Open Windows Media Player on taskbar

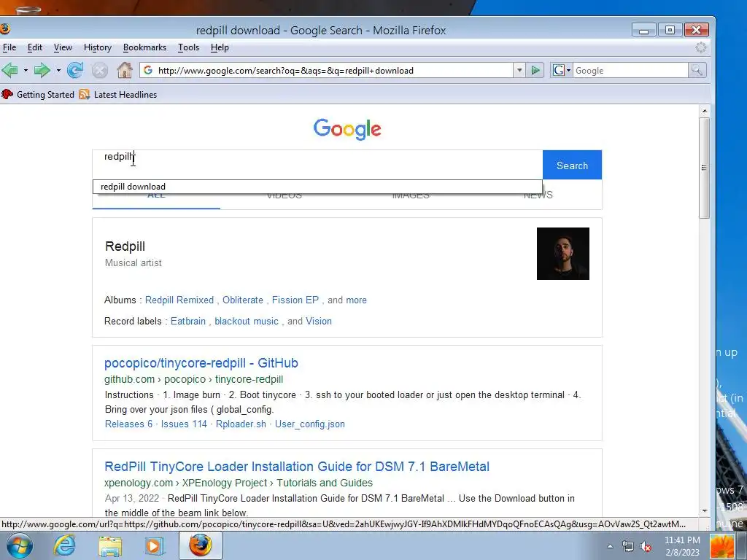(x=154, y=545)
